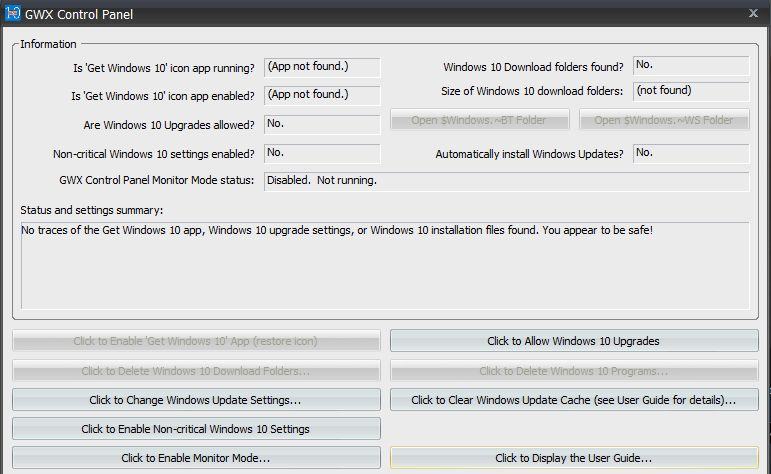Screen dimensions: 771x474
Task: Click the GWX Control Panel title bar icon
Action: click(x=13, y=13)
